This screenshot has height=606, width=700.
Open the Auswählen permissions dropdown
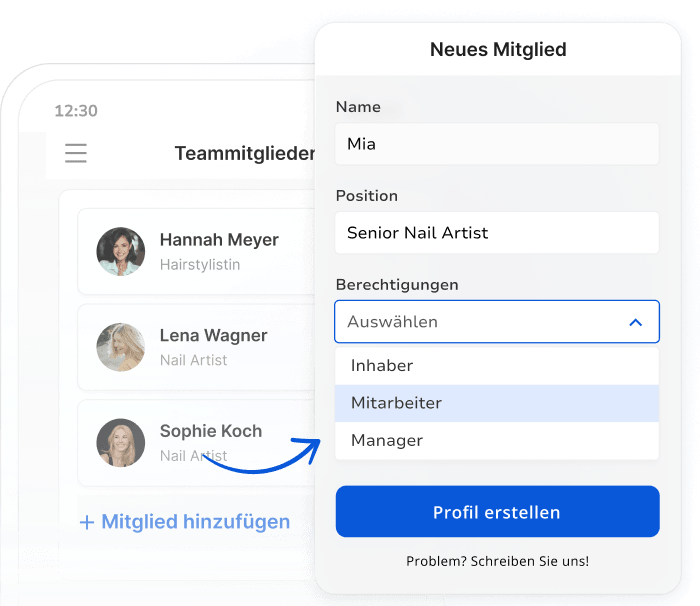[497, 322]
